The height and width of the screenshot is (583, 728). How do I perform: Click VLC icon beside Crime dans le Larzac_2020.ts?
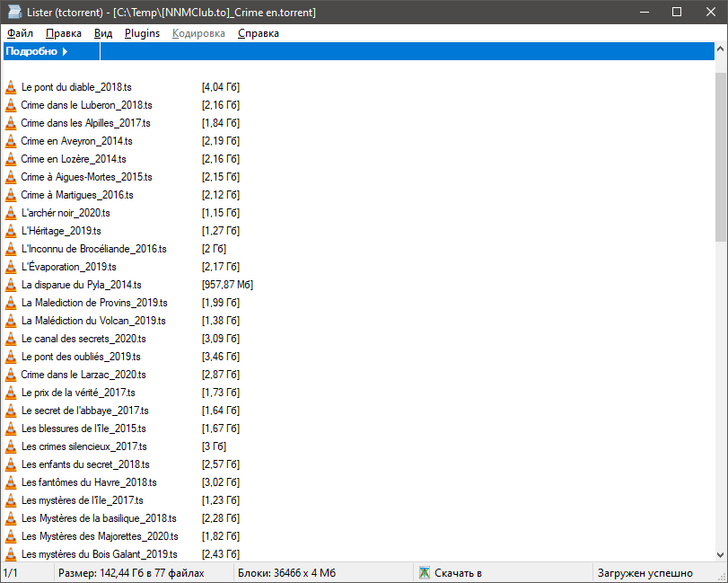click(11, 375)
